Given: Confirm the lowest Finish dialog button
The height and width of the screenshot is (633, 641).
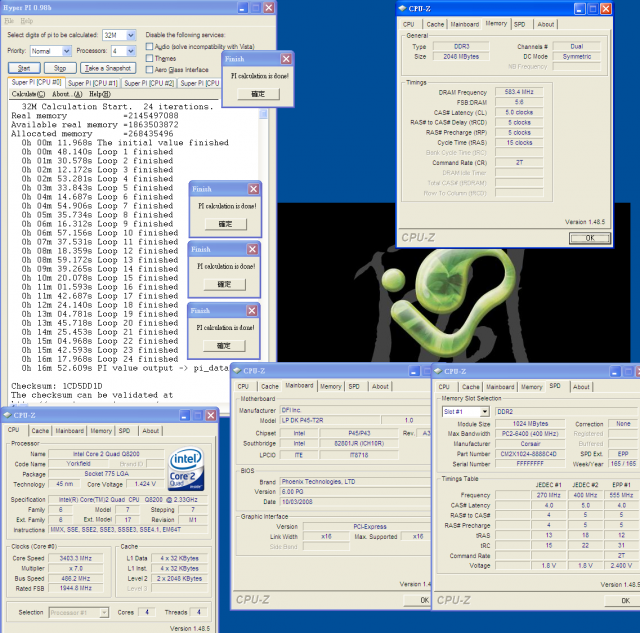Looking at the screenshot, I should [224, 346].
